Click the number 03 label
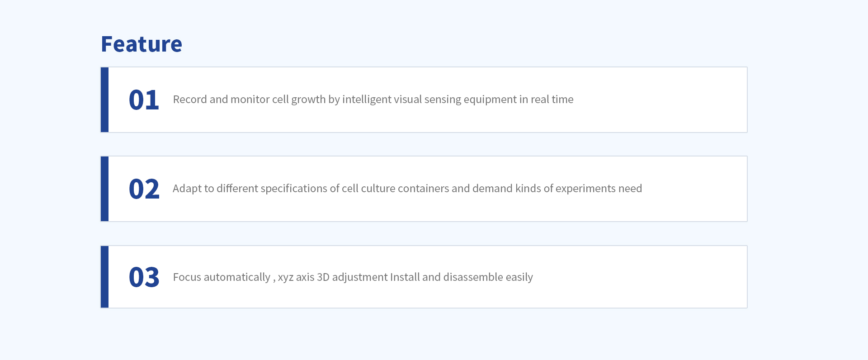This screenshot has width=868, height=360. coord(144,277)
